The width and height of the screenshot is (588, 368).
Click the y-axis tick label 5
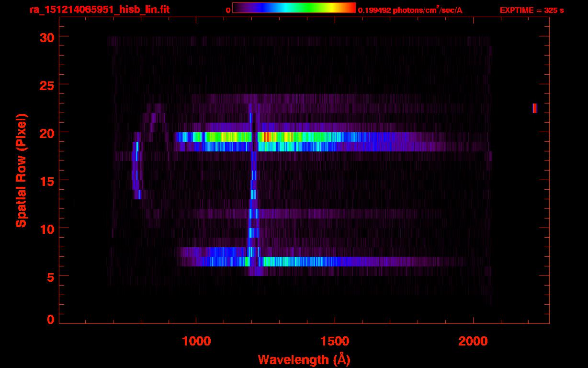51,276
